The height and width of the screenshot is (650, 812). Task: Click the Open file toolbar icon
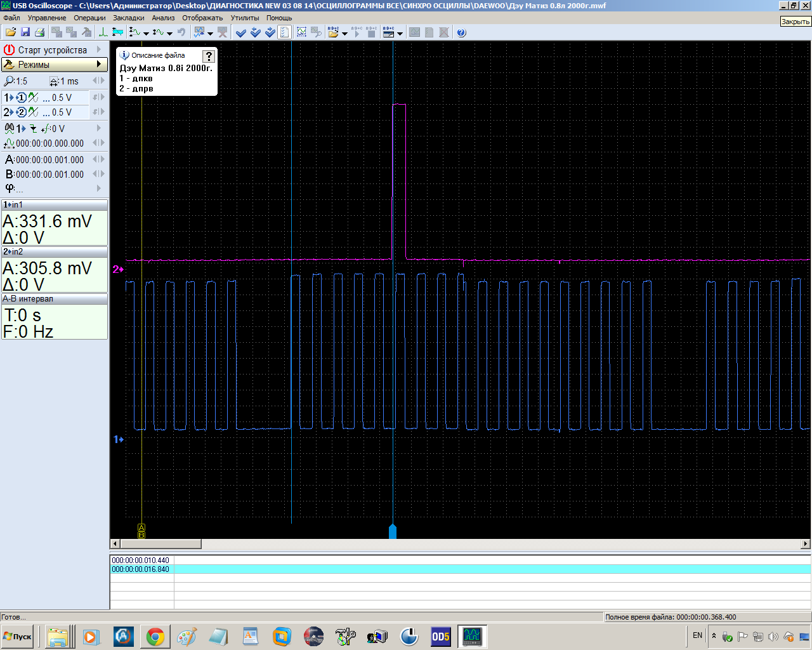tap(10, 32)
